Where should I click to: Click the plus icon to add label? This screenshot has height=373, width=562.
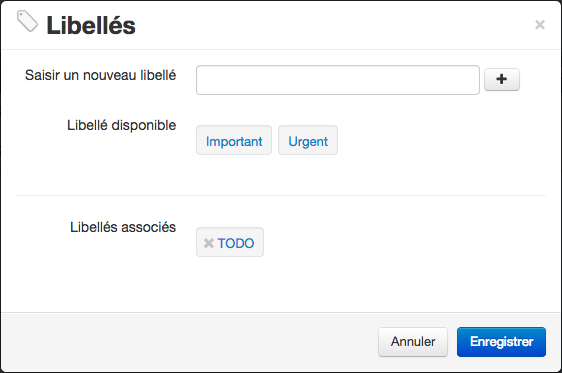(501, 79)
